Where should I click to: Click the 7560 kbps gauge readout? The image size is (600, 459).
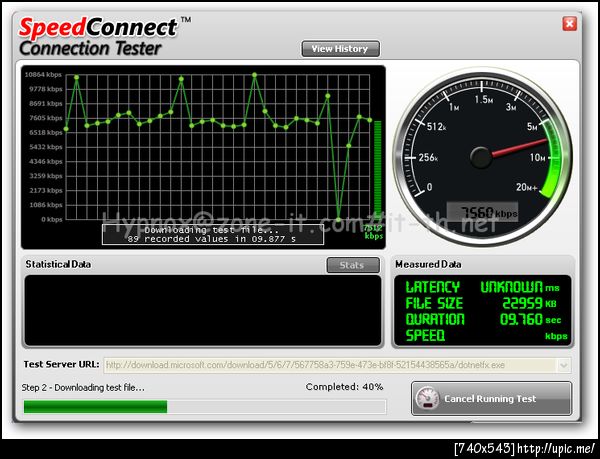click(x=483, y=212)
